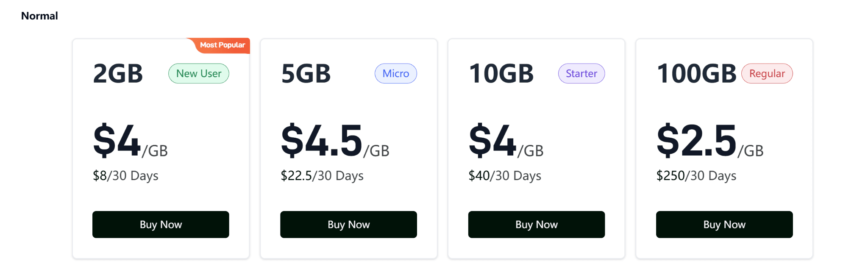Click the 100GB plan title
Viewport: 868px width, 275px height.
pos(696,74)
